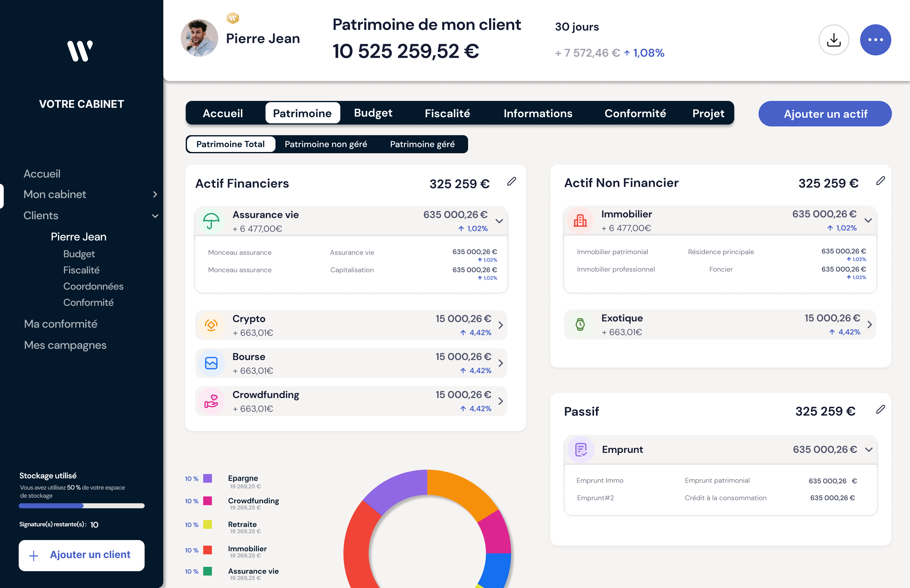Click the Ajouter un client button
The image size is (910, 588).
pos(82,556)
